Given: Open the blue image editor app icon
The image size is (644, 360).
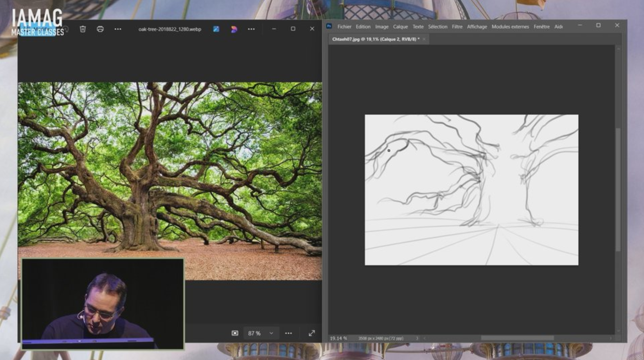Looking at the screenshot, I should pyautogui.click(x=216, y=29).
